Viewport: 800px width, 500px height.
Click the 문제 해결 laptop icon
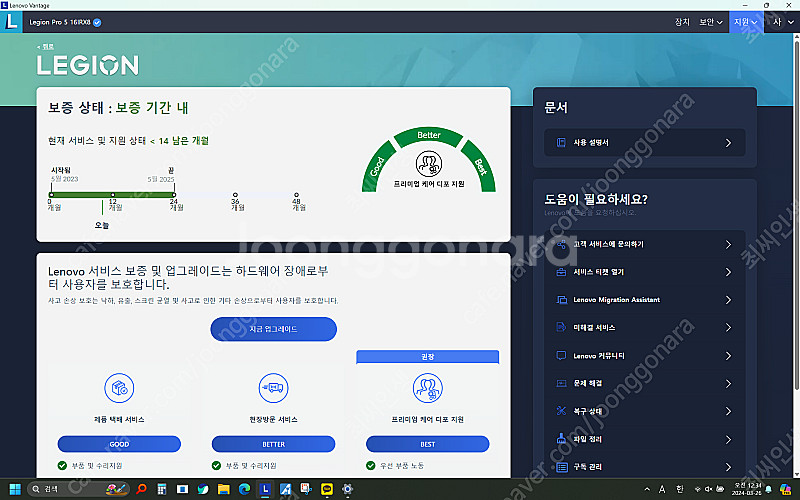point(561,383)
